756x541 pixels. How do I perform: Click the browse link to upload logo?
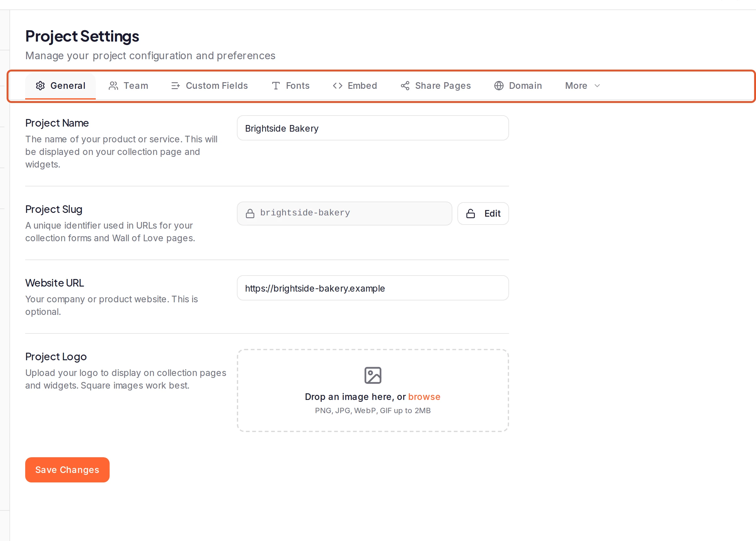click(x=424, y=396)
